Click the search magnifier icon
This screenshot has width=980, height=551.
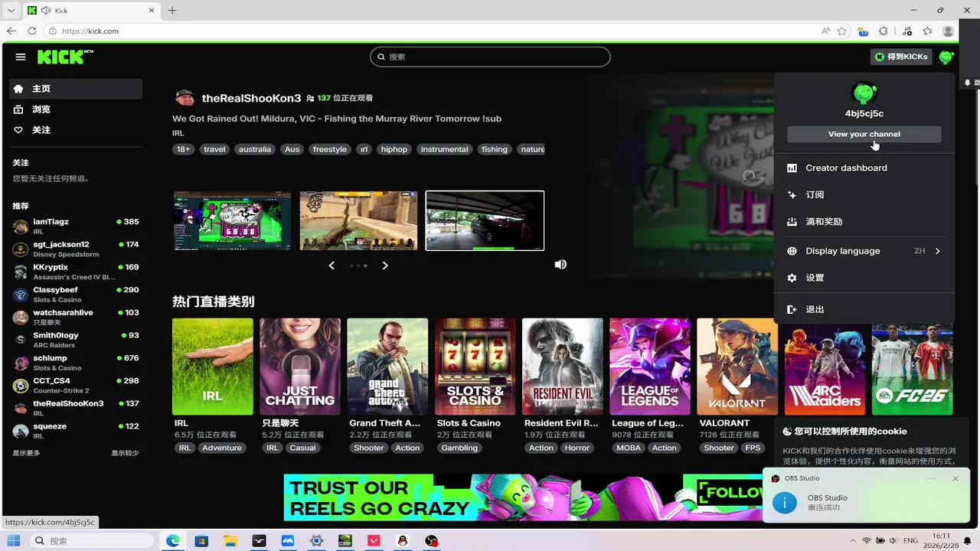coord(381,57)
